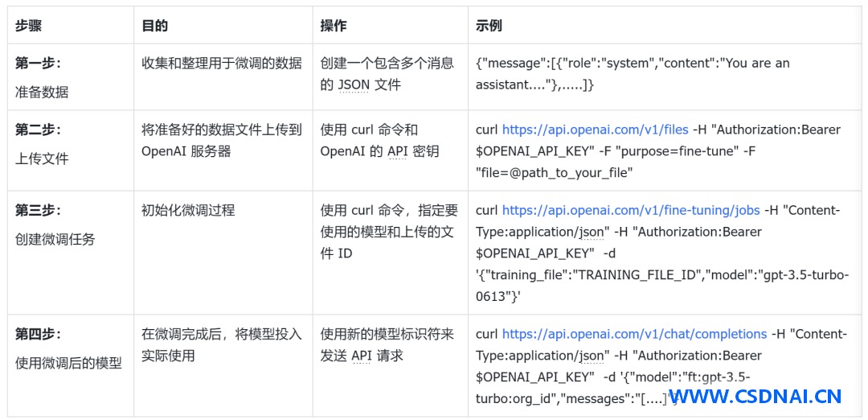Click the 准备数据 step name
The height and width of the screenshot is (420, 868).
click(42, 92)
